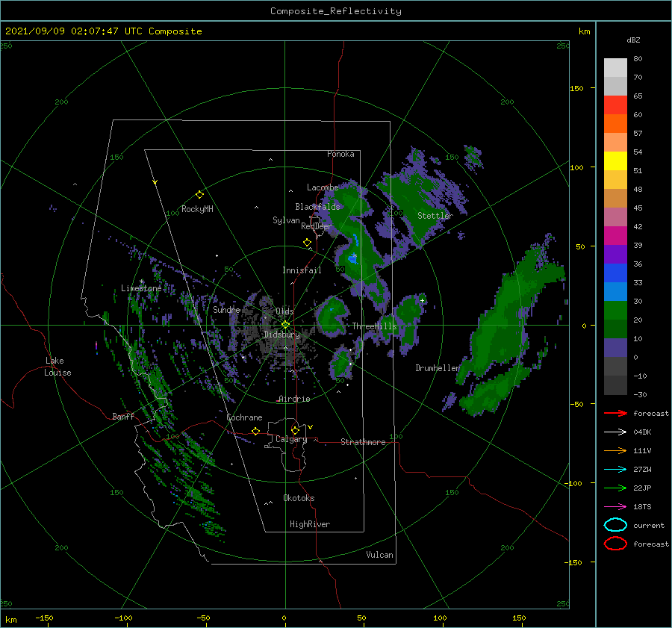Screen dimensions: 672x628
Task: Click the Banff town label
Action: coord(123,417)
